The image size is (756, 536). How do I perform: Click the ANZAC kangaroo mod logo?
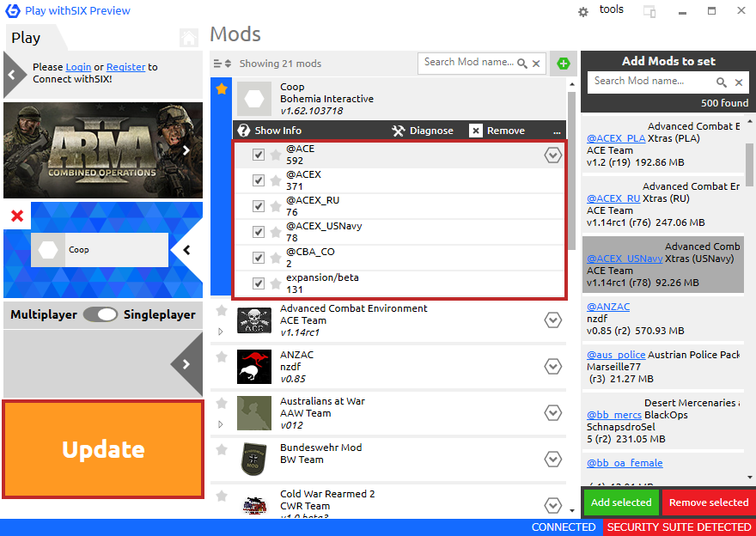click(254, 367)
